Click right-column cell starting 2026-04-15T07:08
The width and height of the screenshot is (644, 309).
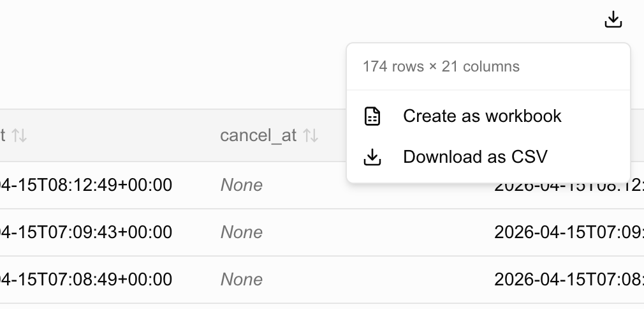pos(569,280)
